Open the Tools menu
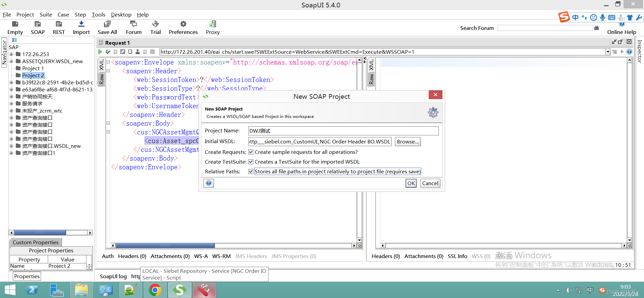 coord(99,15)
